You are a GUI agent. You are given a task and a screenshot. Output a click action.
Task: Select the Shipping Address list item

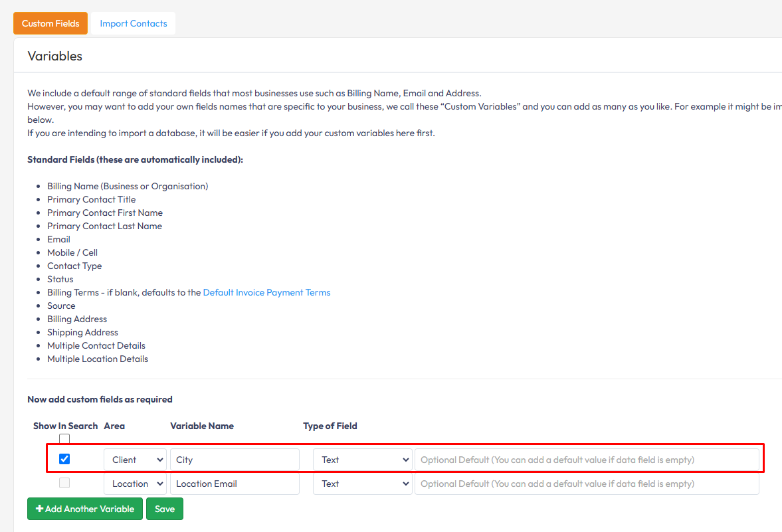(83, 333)
